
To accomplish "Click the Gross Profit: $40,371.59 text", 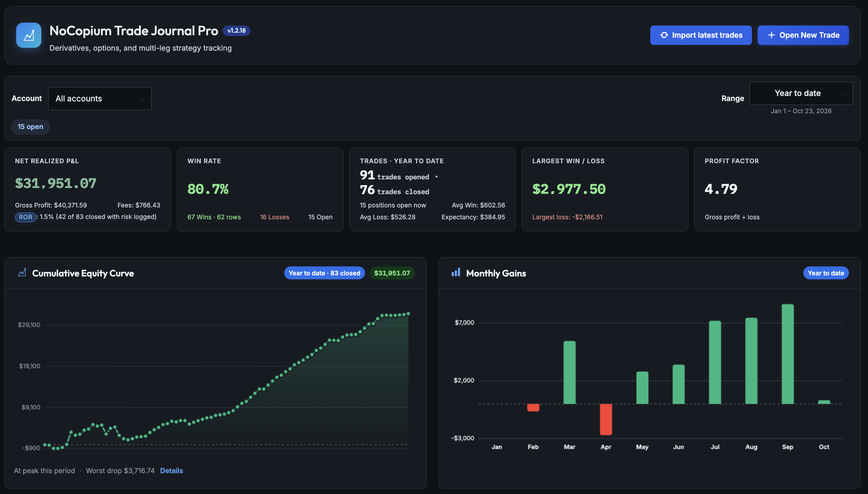I will click(x=51, y=205).
